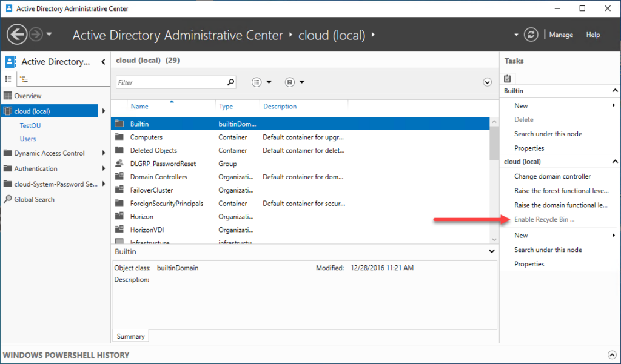Viewport: 621px width, 364px height.
Task: Open New under cloud (local) tasks
Action: coord(521,236)
